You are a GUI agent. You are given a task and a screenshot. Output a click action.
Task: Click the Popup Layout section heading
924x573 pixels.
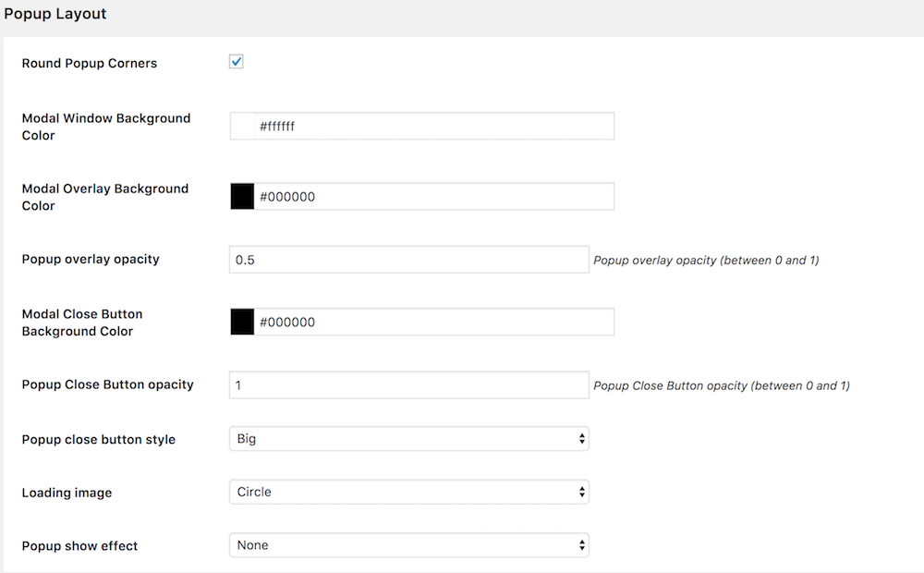click(55, 14)
